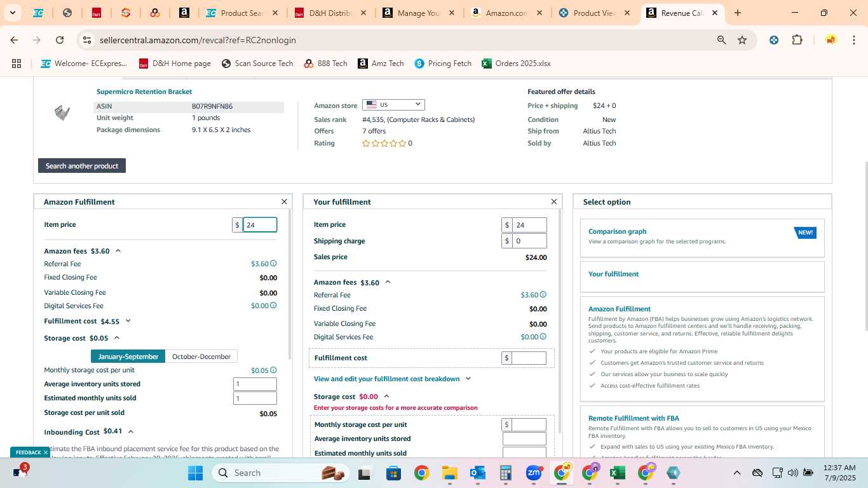Open the Amazon store US dropdown
Image resolution: width=868 pixels, height=488 pixels.
(393, 105)
